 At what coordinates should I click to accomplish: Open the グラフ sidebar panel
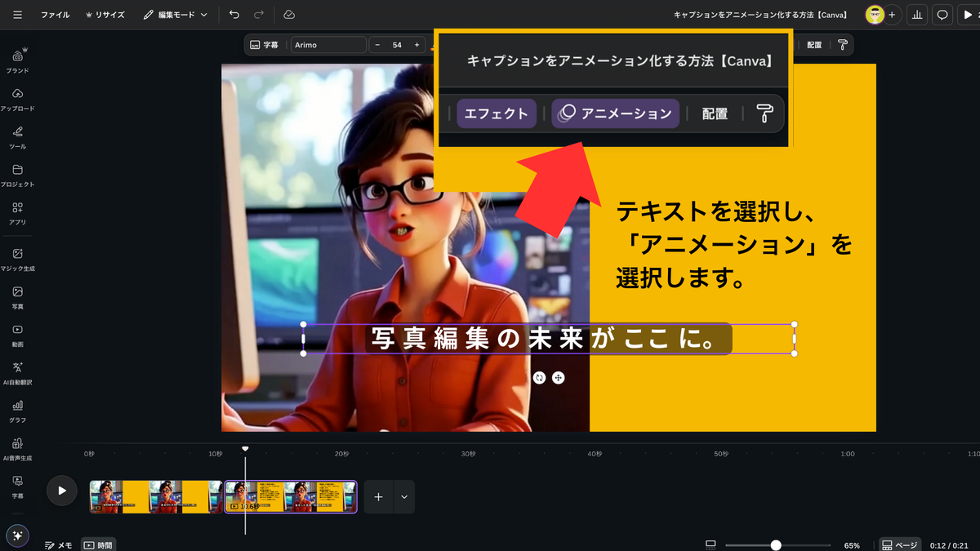pyautogui.click(x=18, y=411)
